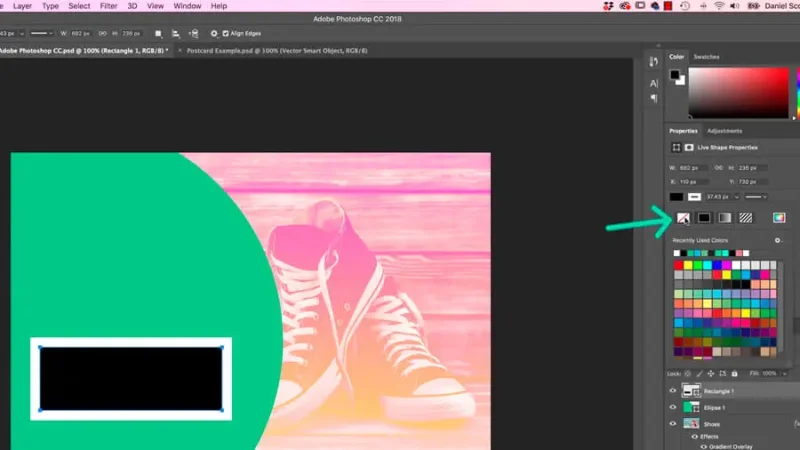Pick the red swatch in swatch grid

coord(678,265)
